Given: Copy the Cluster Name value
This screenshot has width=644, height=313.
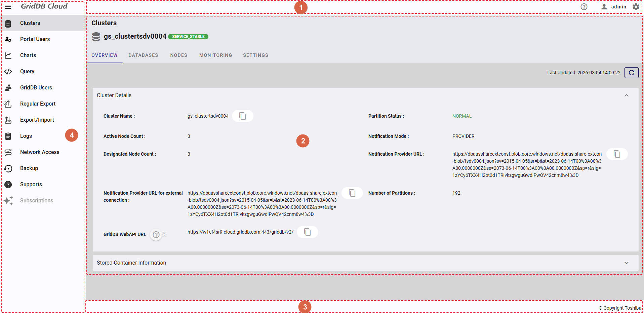Looking at the screenshot, I should (x=242, y=116).
